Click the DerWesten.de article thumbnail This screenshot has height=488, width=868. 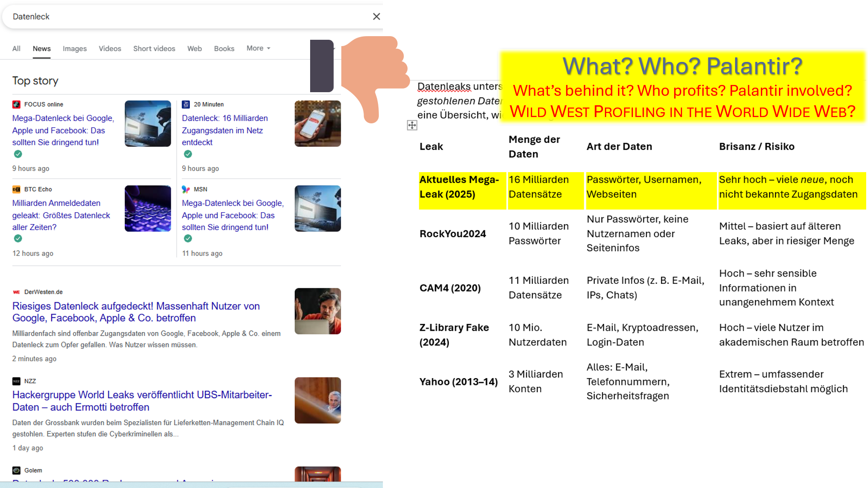(318, 311)
